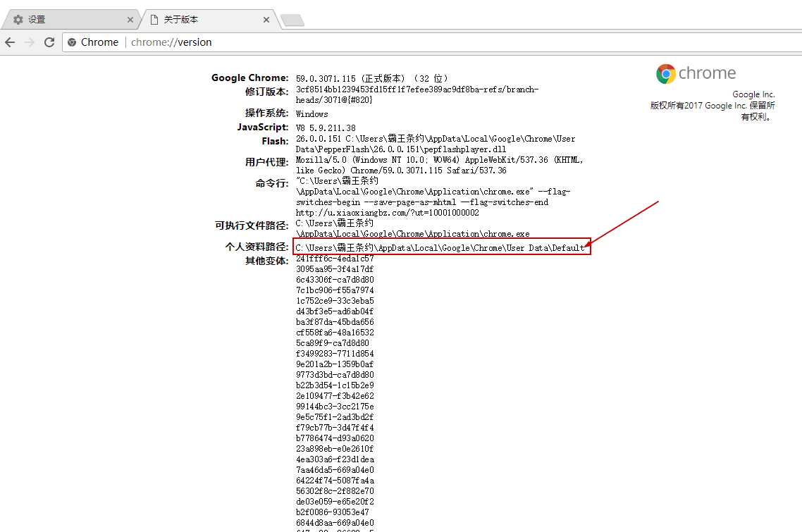Click the Flash: label

(x=275, y=141)
